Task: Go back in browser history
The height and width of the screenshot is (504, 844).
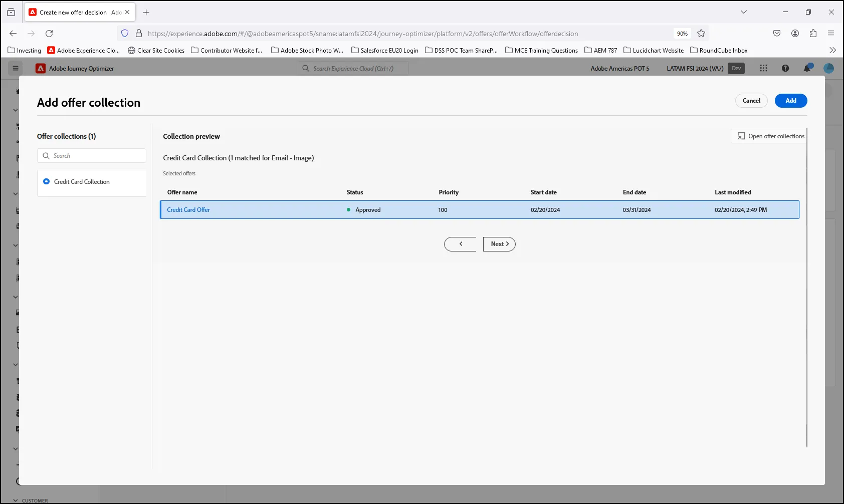Action: 13,34
